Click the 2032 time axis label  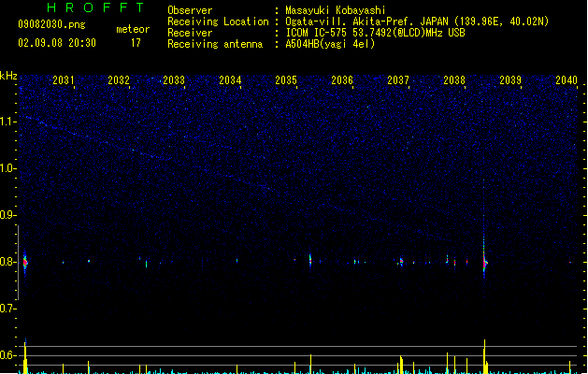click(119, 80)
